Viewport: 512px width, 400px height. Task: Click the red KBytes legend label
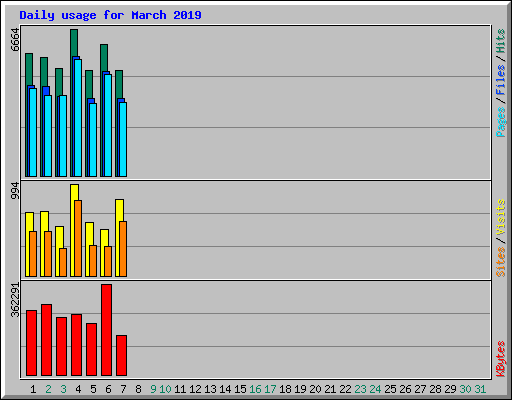pyautogui.click(x=501, y=359)
